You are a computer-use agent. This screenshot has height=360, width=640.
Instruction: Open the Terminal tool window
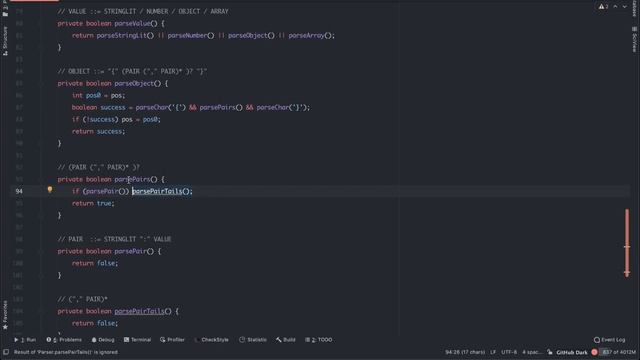click(138, 340)
